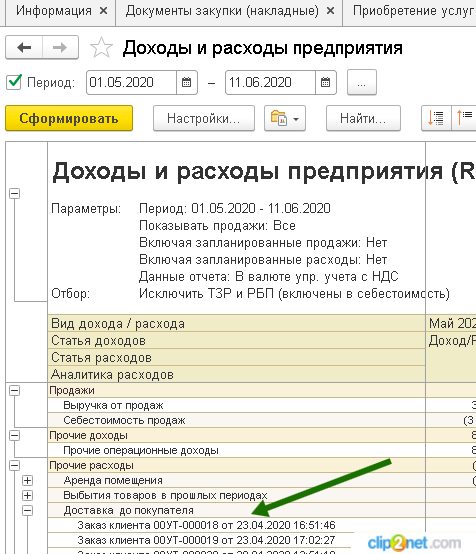Image resolution: width=476 pixels, height=554 pixels.
Task: Select Прочие операционные доходы row
Action: pyautogui.click(x=236, y=450)
